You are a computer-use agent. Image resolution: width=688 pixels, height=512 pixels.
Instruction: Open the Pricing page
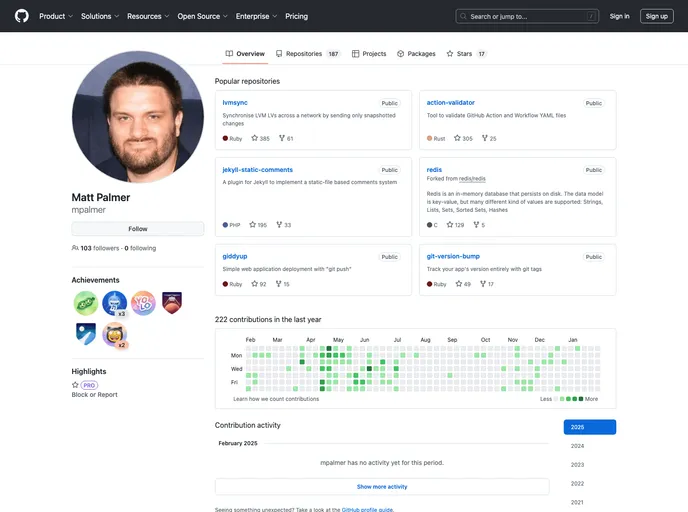[297, 16]
